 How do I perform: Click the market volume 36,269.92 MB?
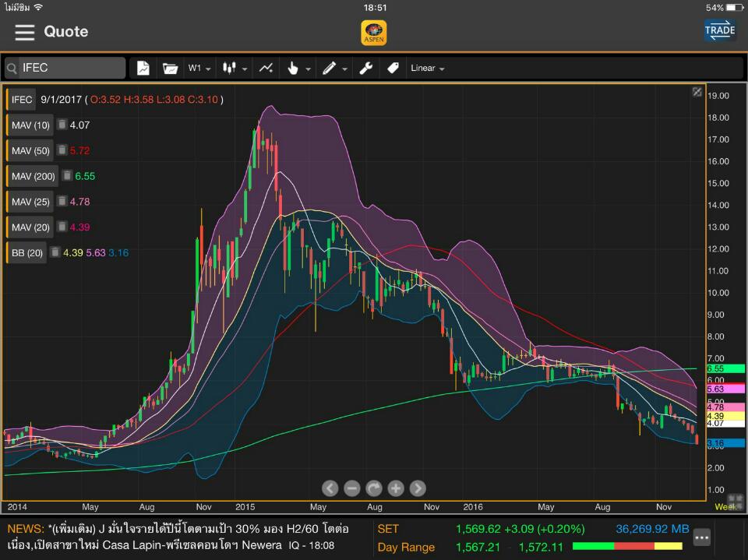tap(652, 529)
